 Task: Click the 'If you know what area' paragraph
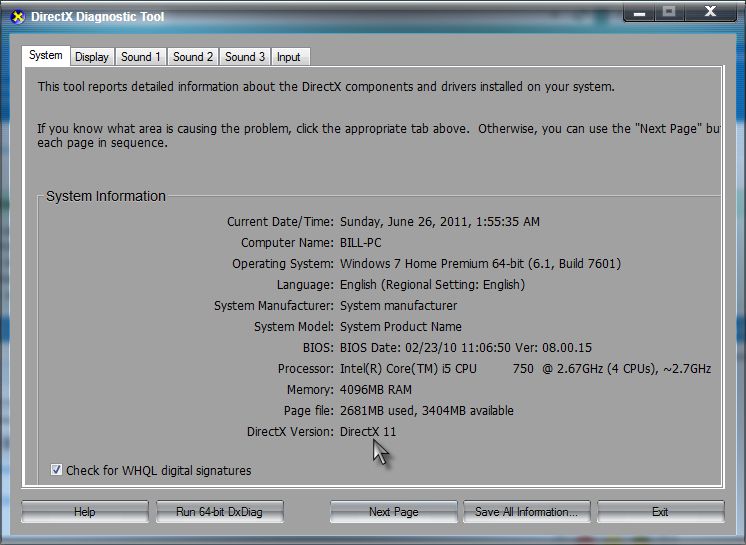379,136
